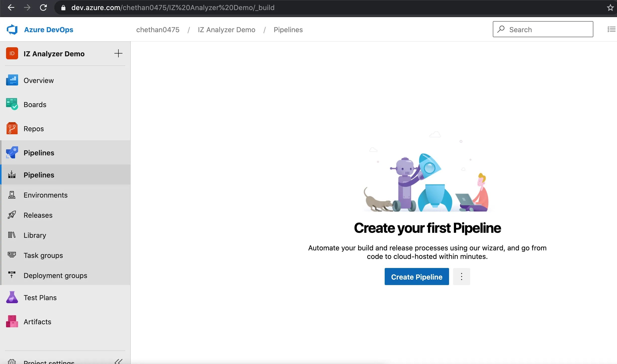Reload the page with browser refresh
Image resolution: width=617 pixels, height=364 pixels.
pyautogui.click(x=43, y=8)
